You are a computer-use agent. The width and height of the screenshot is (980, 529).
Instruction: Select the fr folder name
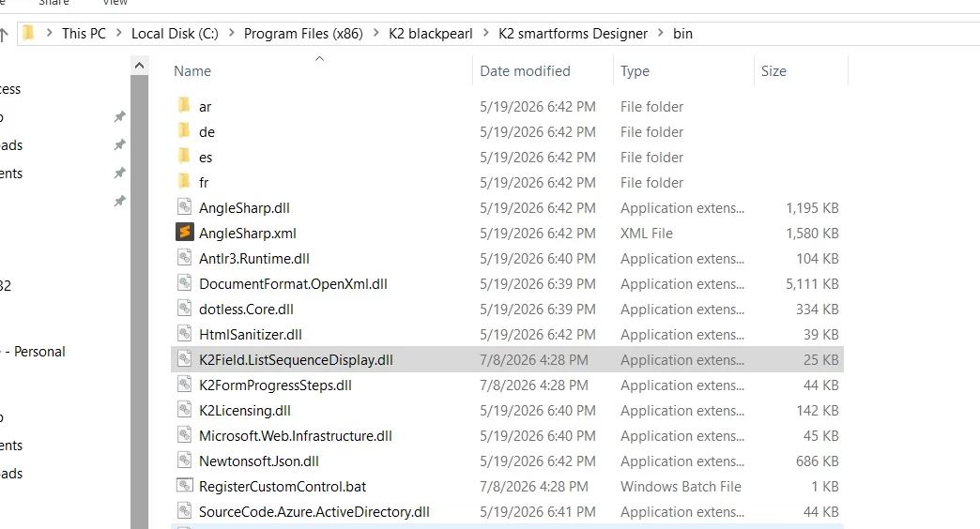coord(204,183)
